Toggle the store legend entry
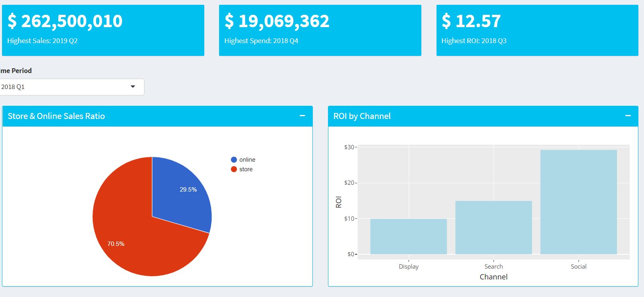 click(246, 169)
